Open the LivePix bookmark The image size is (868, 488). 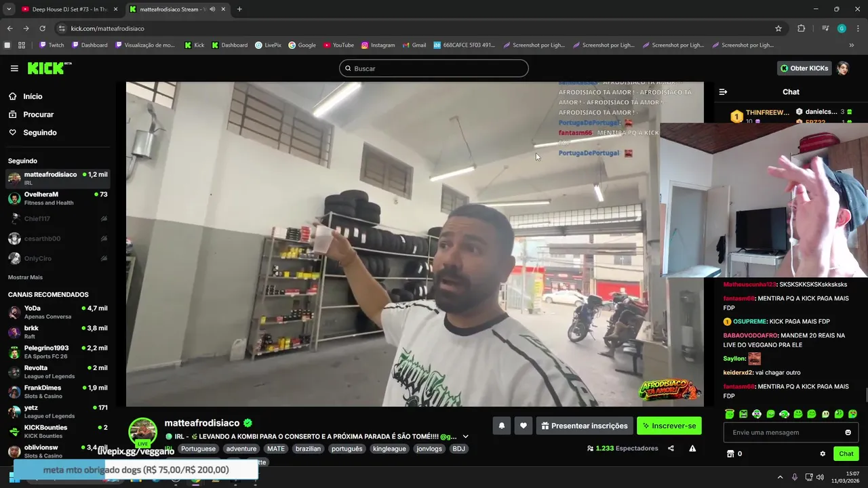coord(268,45)
